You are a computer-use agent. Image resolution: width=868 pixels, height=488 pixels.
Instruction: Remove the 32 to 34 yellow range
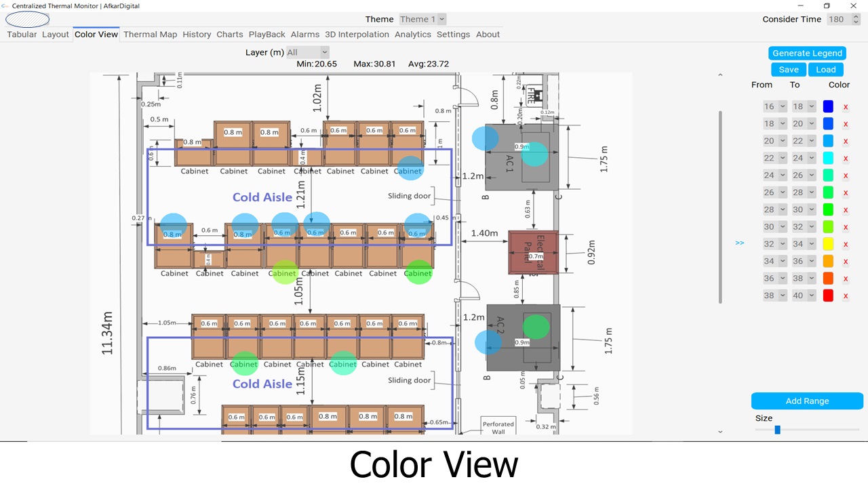pos(846,245)
